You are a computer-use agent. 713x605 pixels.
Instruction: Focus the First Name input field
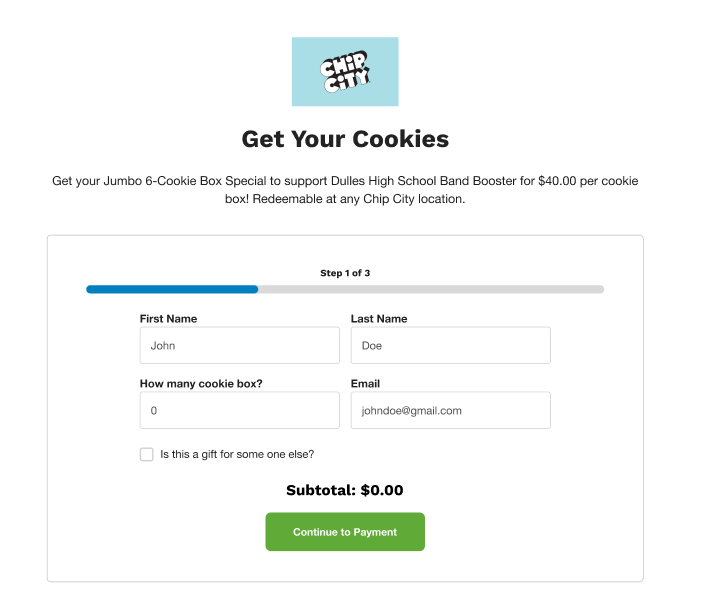click(x=239, y=346)
